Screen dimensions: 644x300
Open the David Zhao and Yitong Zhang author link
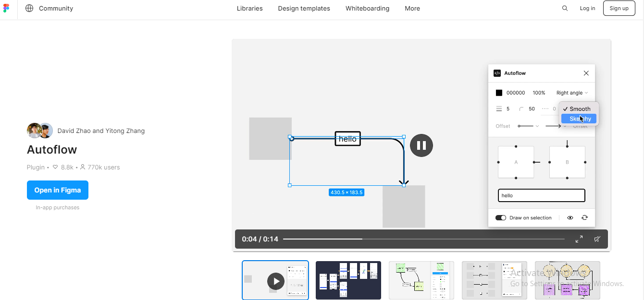click(101, 131)
